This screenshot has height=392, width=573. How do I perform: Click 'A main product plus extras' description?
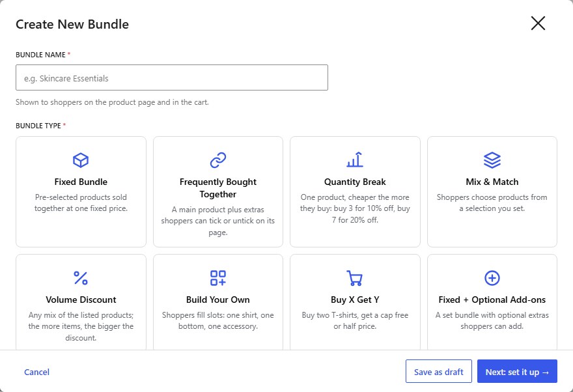click(217, 221)
